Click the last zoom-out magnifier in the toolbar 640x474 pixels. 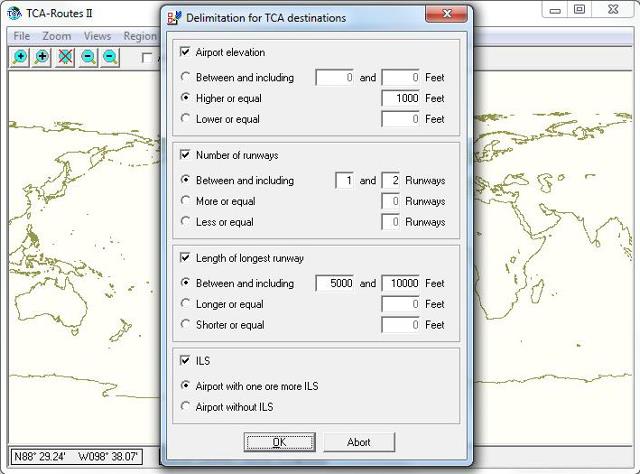[x=110, y=57]
